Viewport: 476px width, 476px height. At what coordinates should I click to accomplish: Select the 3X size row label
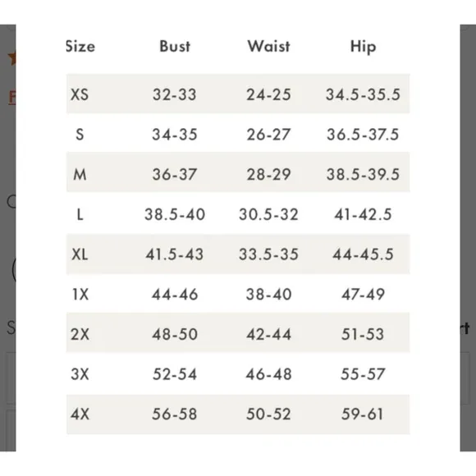click(x=80, y=374)
